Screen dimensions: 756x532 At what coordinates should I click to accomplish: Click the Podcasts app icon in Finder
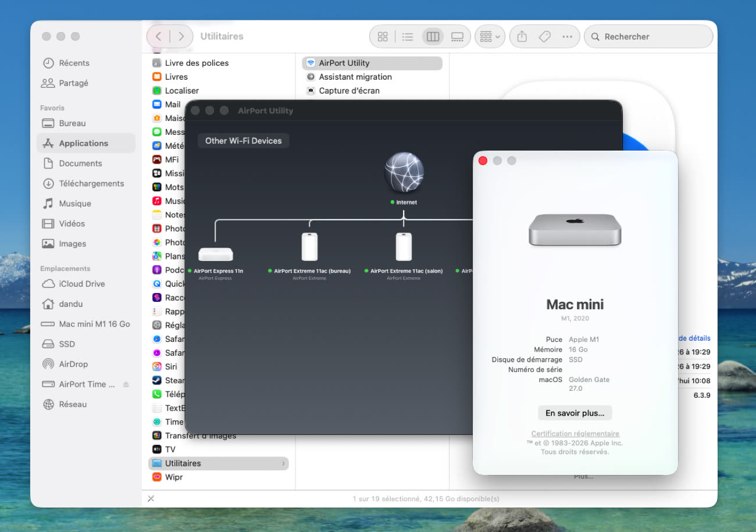(x=156, y=270)
